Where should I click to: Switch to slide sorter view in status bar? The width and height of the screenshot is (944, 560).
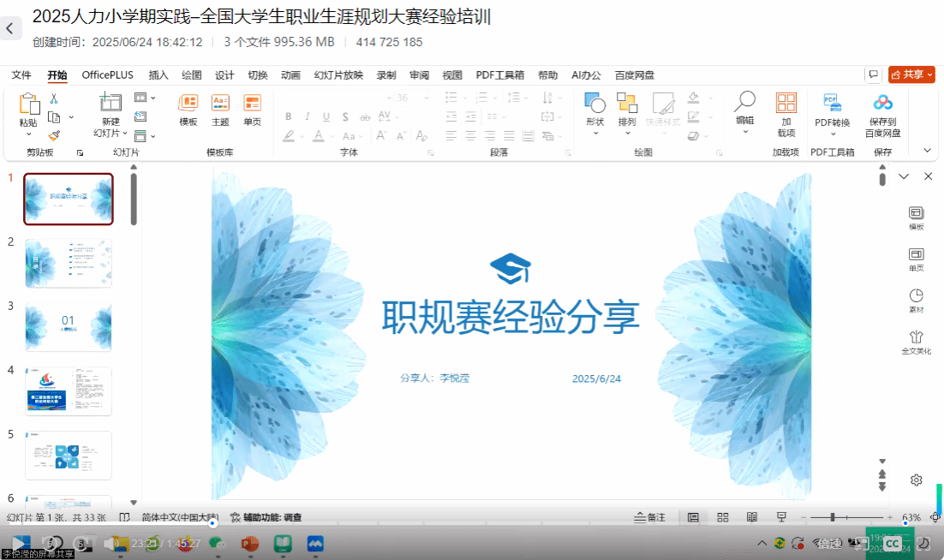click(722, 517)
